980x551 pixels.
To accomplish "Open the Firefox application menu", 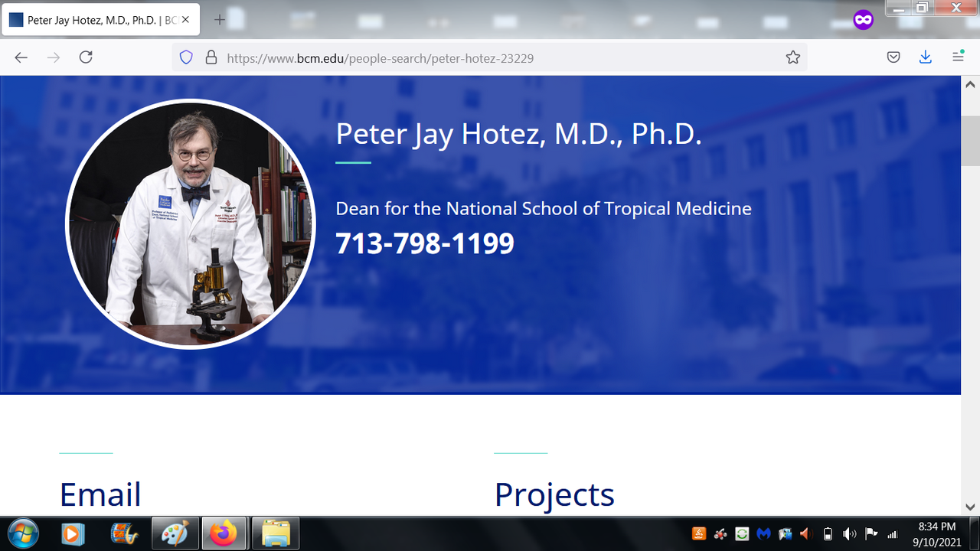I will pyautogui.click(x=958, y=57).
